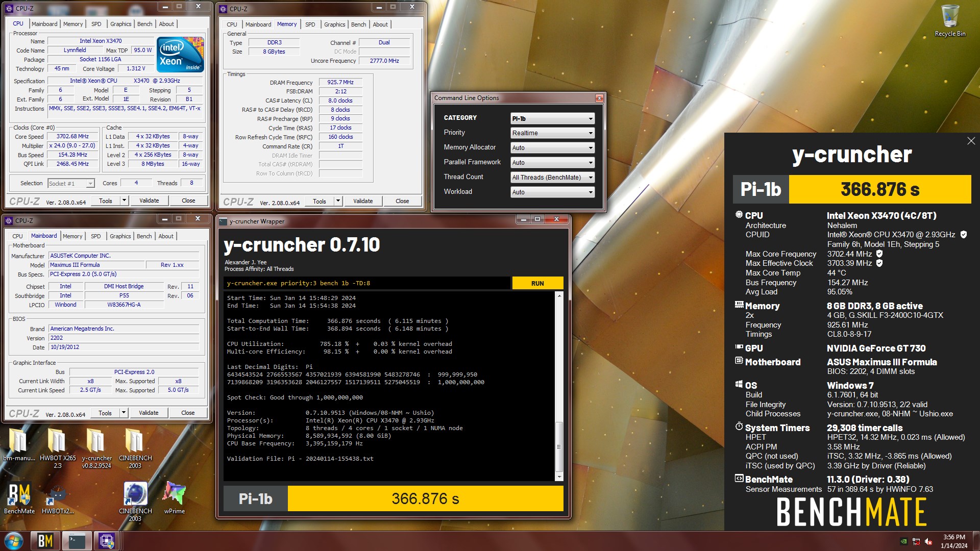Click Validate in CPU-Z Mainboard window

coord(149,413)
